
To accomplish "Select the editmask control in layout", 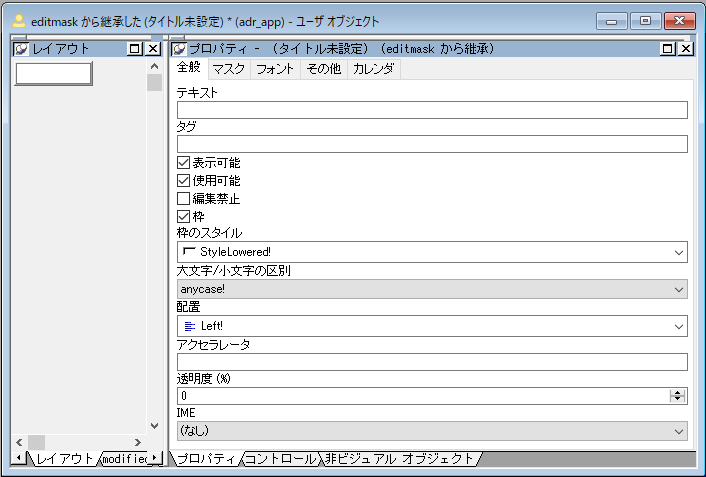I will [54, 73].
